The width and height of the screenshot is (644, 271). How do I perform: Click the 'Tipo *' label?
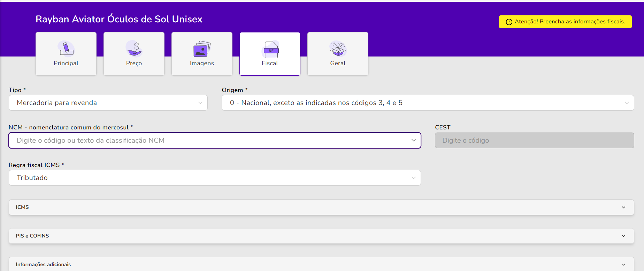[17, 90]
